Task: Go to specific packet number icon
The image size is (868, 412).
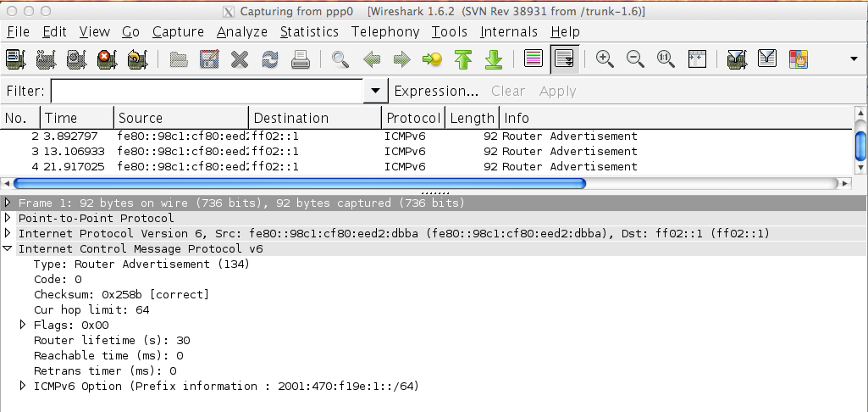Action: coord(432,58)
